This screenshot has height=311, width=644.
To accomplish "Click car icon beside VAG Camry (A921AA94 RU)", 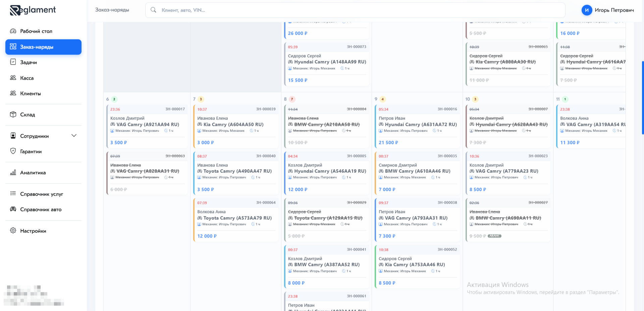I will tap(113, 124).
